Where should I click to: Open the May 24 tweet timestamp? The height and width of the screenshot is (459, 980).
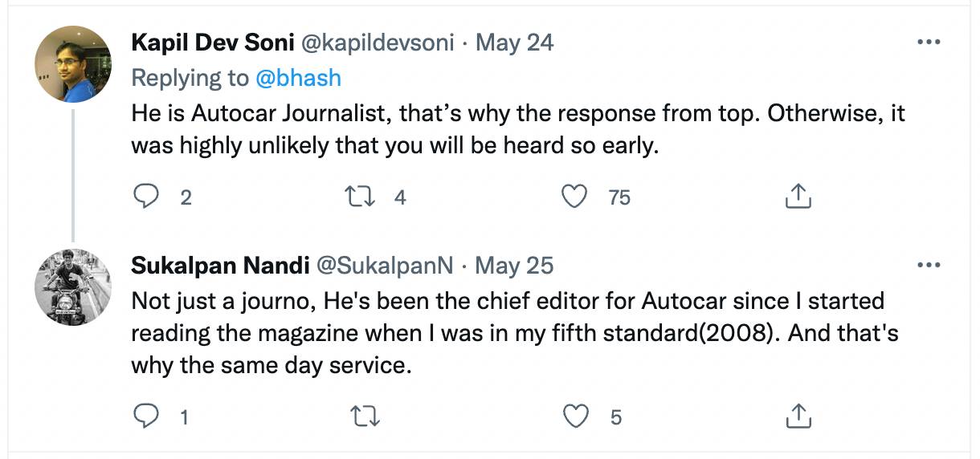point(515,43)
